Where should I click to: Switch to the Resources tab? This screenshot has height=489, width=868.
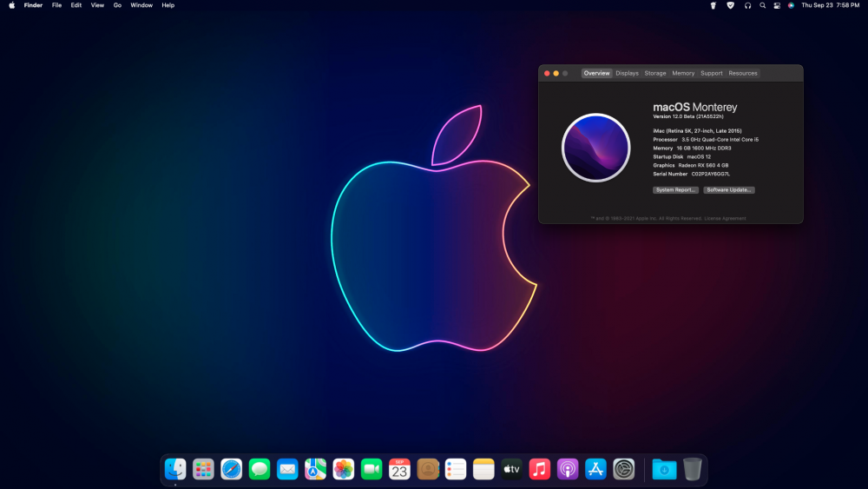[x=743, y=73]
